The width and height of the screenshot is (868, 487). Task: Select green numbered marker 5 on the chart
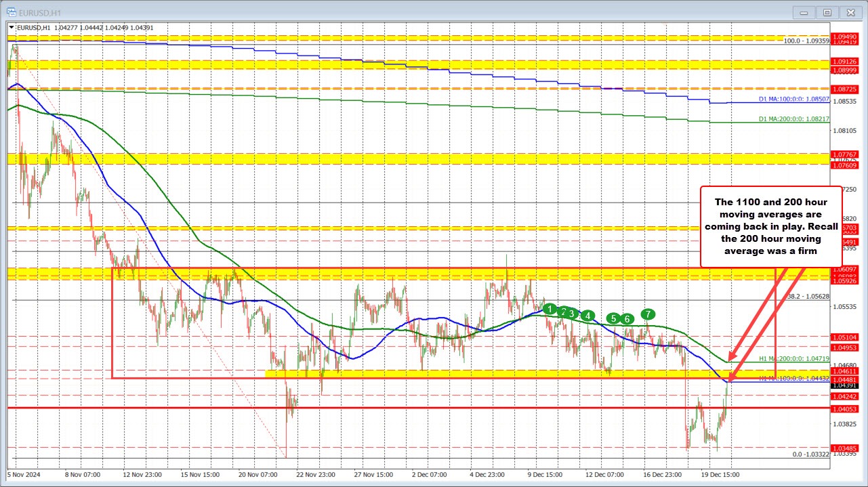point(613,318)
